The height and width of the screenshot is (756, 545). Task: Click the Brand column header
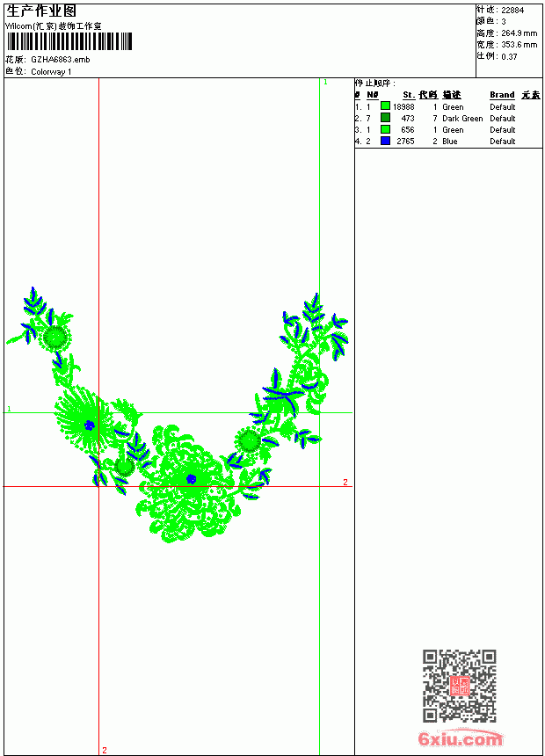point(502,95)
